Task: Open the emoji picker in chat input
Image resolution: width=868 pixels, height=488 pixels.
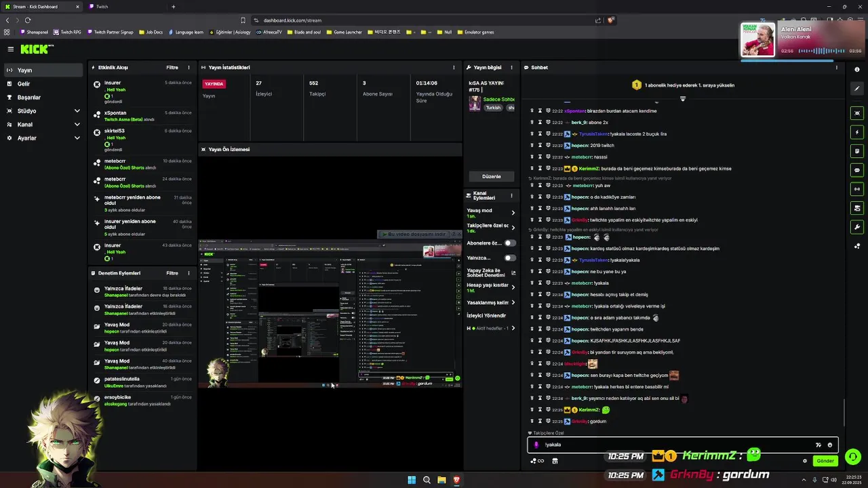Action: (830, 445)
